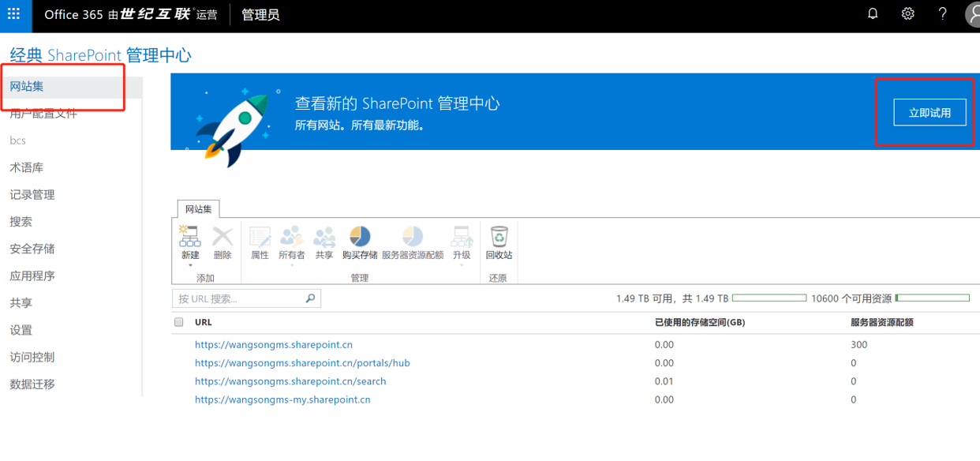
Task: Click the 经典 SharePoint 管理中心 title
Action: 100,55
